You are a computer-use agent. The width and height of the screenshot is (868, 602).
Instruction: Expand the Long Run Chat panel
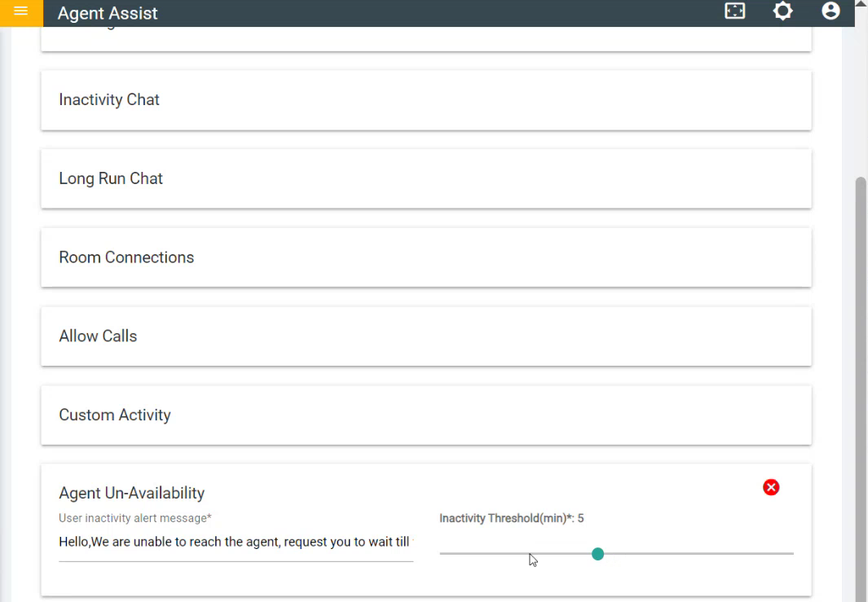coord(425,179)
